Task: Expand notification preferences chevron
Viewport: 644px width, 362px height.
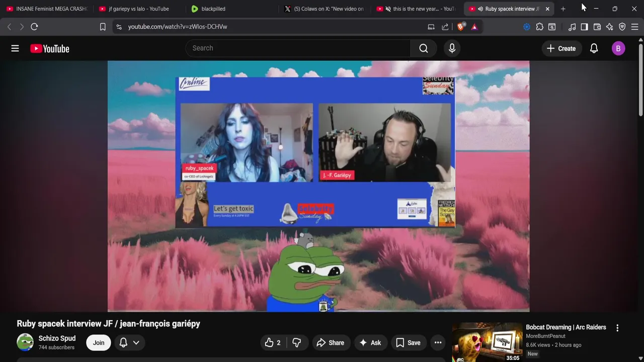Action: point(136,343)
